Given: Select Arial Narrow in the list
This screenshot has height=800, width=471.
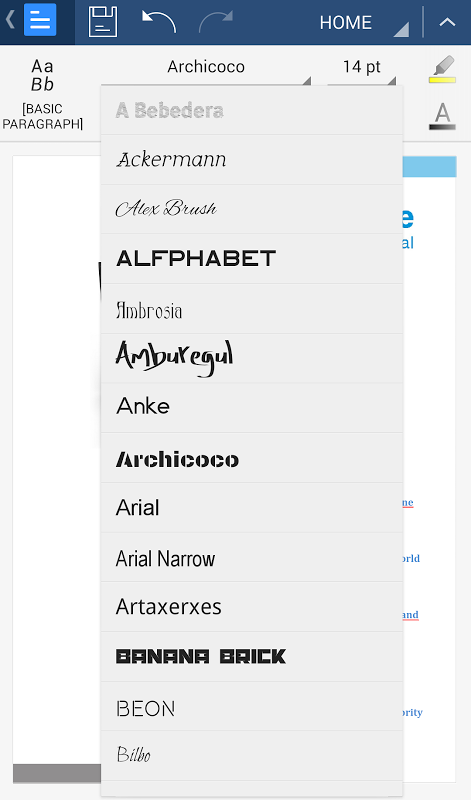Looking at the screenshot, I should click(252, 557).
